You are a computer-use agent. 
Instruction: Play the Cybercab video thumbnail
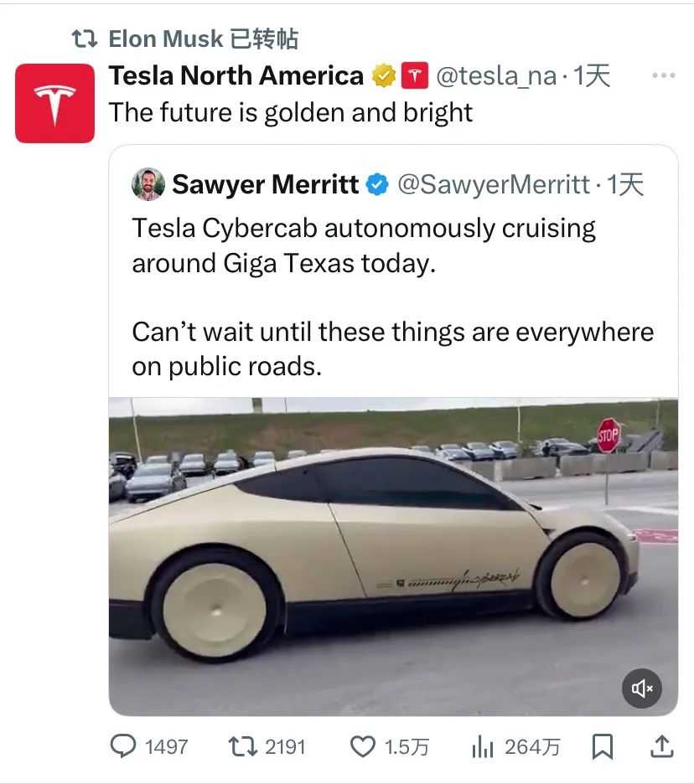coord(393,556)
